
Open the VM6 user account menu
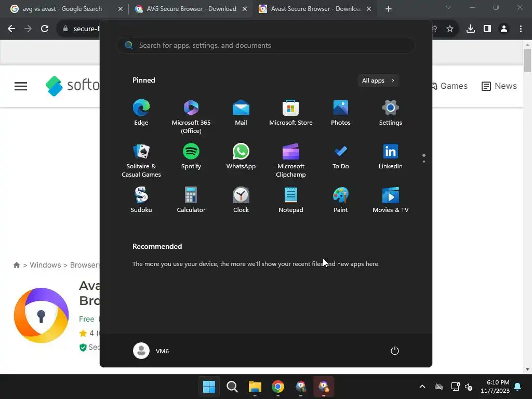pyautogui.click(x=151, y=351)
